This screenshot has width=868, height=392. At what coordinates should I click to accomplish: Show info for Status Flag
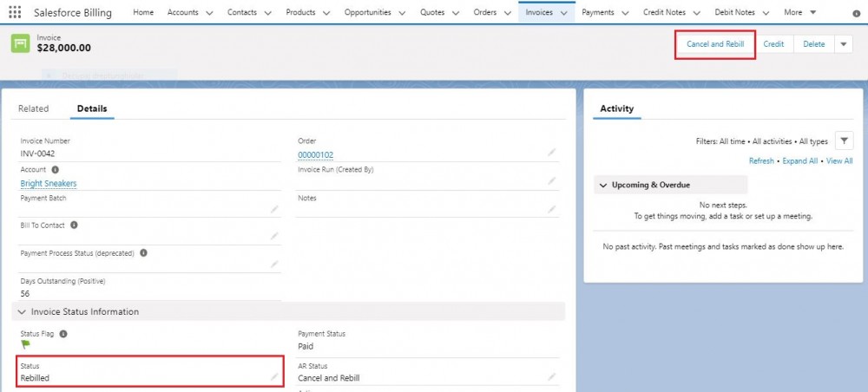[x=63, y=334]
